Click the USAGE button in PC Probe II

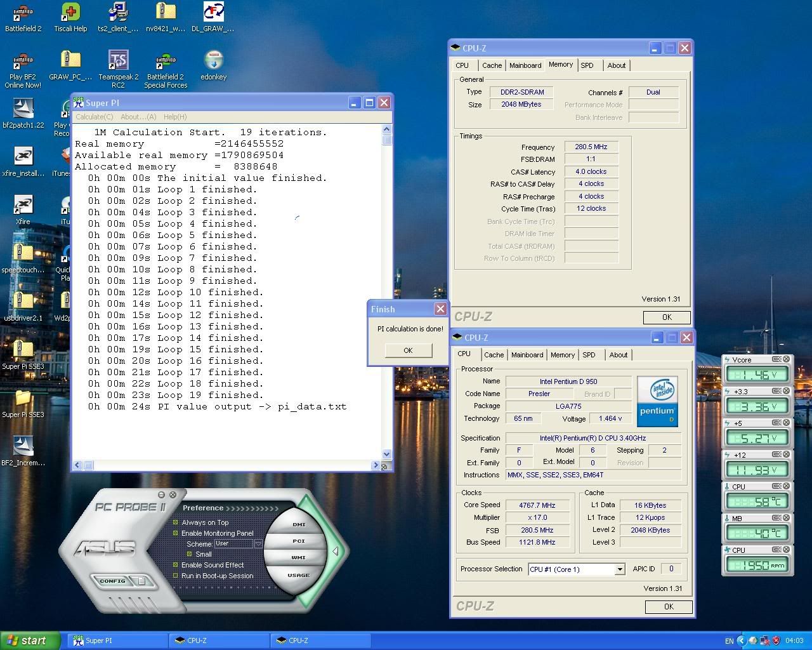click(x=299, y=575)
